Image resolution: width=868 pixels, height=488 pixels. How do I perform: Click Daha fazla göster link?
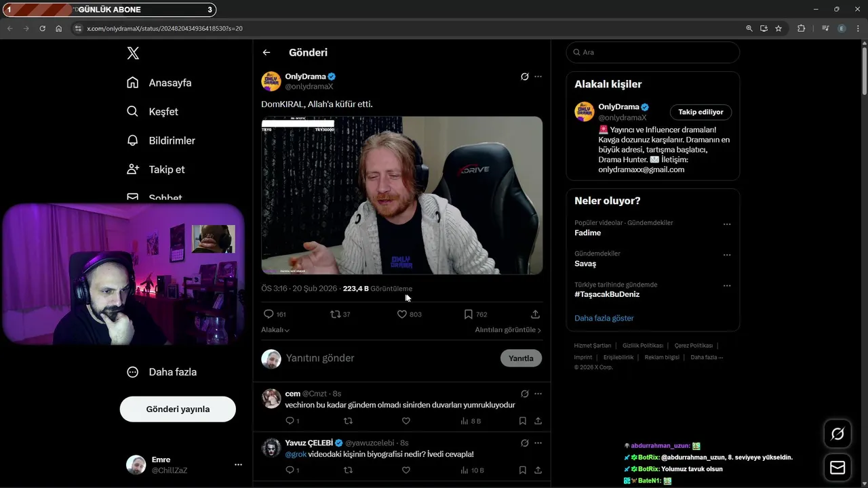tap(604, 318)
